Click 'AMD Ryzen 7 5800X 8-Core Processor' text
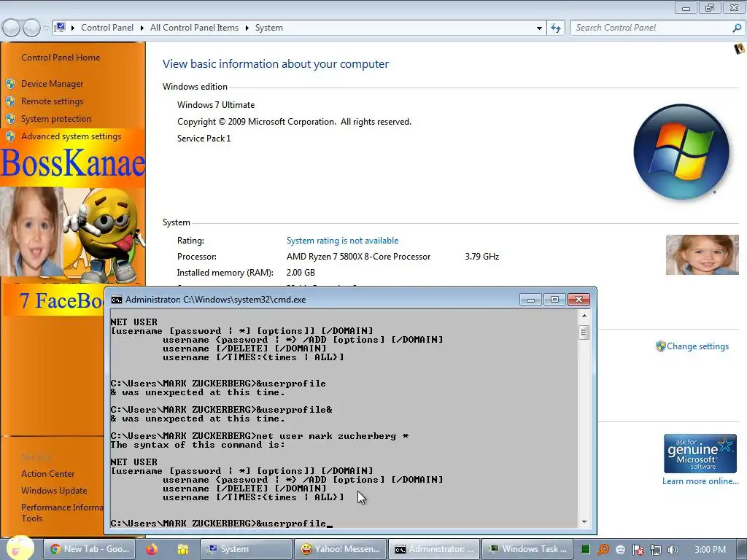 coord(358,257)
